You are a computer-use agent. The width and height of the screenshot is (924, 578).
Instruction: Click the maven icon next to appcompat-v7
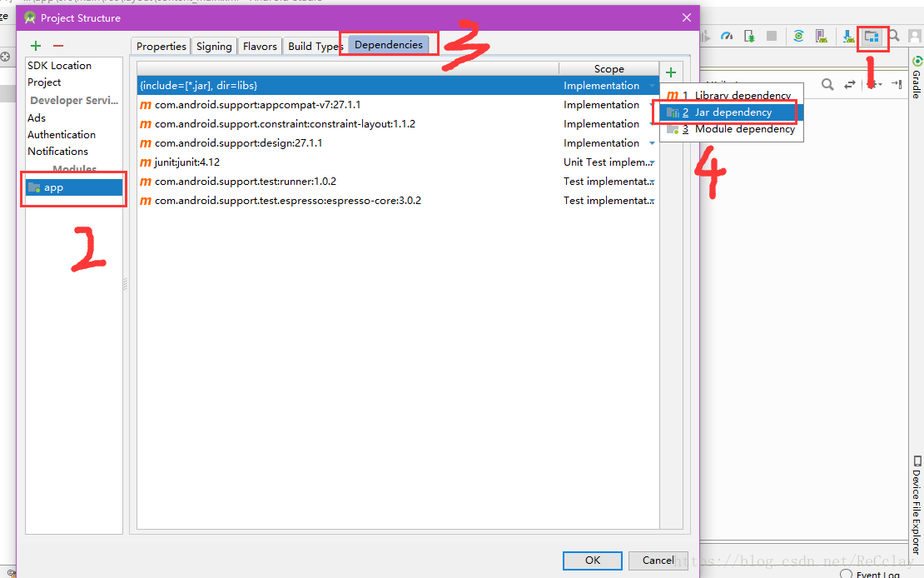pyautogui.click(x=146, y=106)
